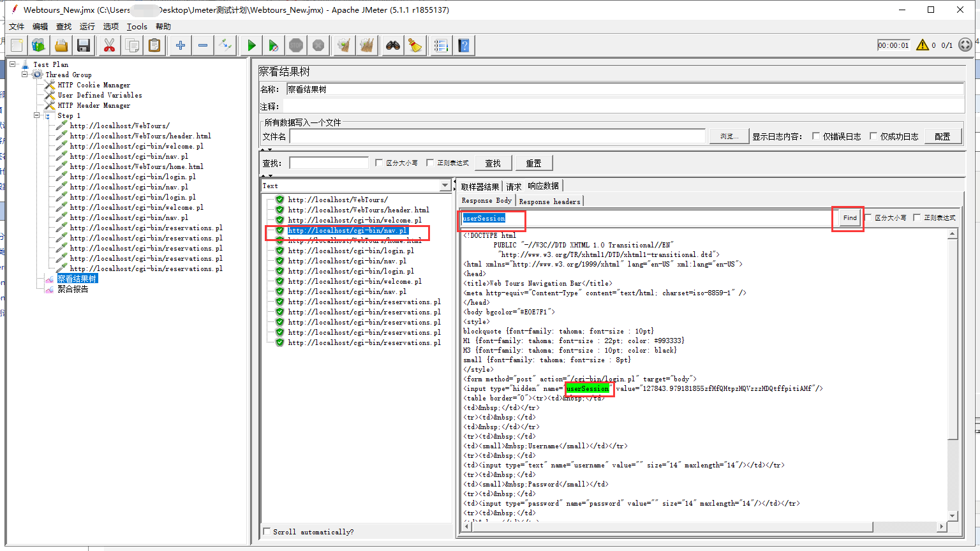Image resolution: width=980 pixels, height=551 pixels.
Task: Enable the Scroll automatically checkbox
Action: 267,531
